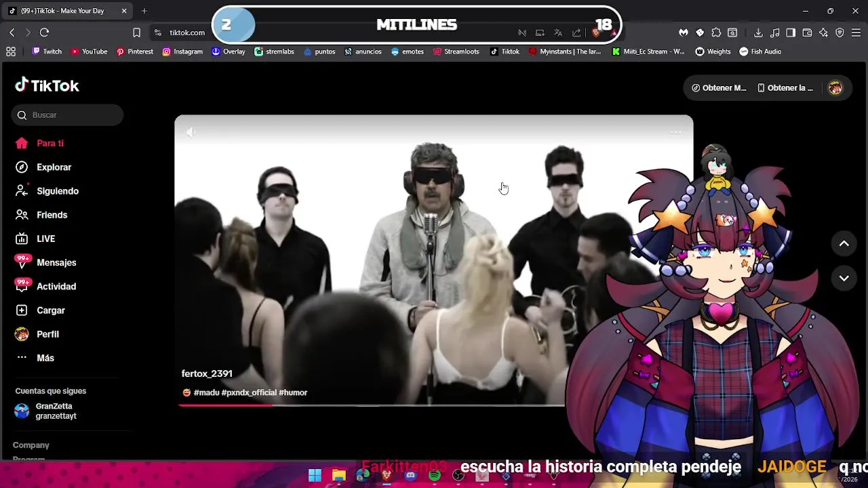Click the Obtener M... button

coord(719,88)
